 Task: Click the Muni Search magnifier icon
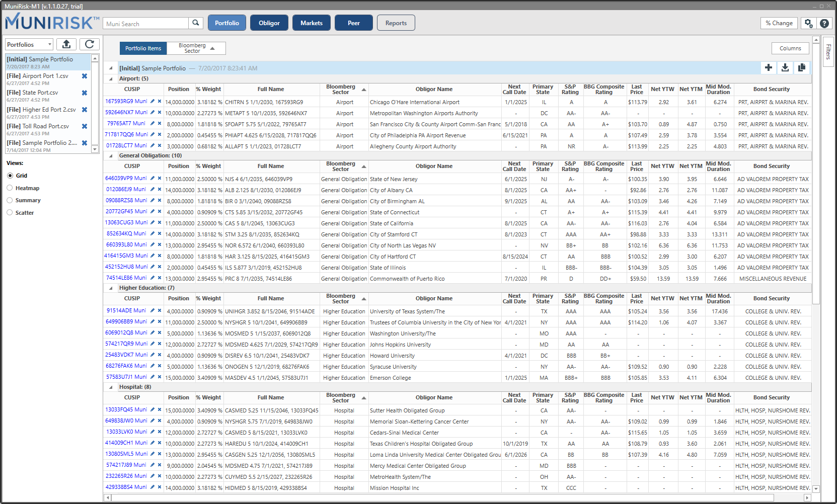point(196,23)
